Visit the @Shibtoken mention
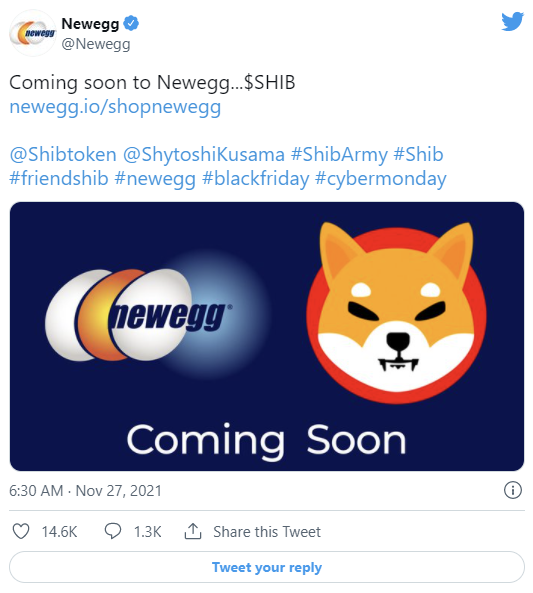 click(63, 155)
